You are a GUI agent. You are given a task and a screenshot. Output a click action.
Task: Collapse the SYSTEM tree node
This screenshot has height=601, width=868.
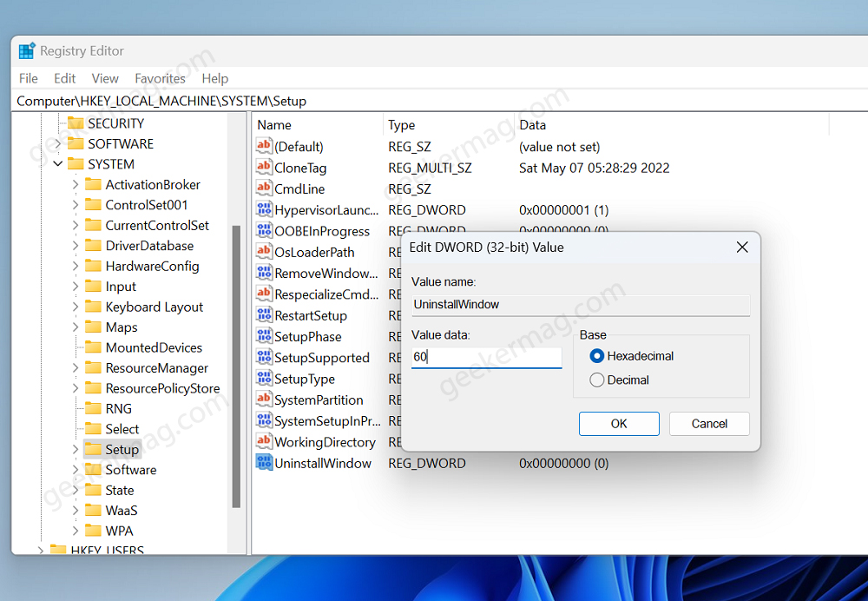[x=57, y=164]
